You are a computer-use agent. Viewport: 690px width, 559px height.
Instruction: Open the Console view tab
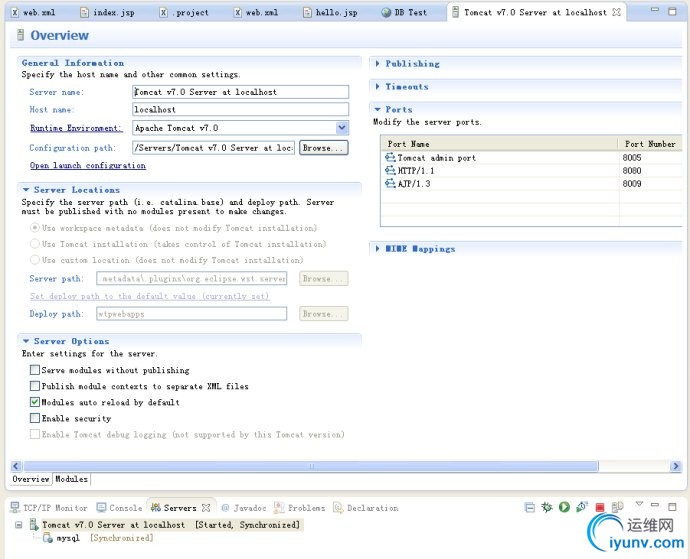(x=120, y=508)
